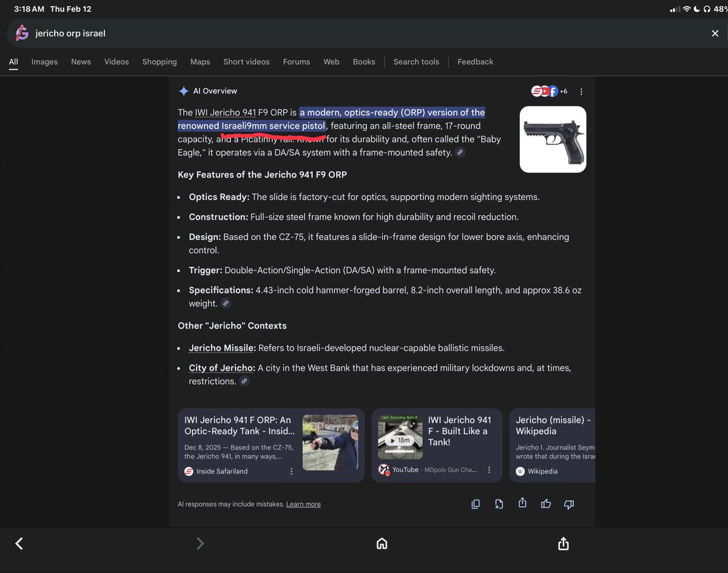Switch to Short videos tab
This screenshot has height=573, width=728.
tap(246, 62)
